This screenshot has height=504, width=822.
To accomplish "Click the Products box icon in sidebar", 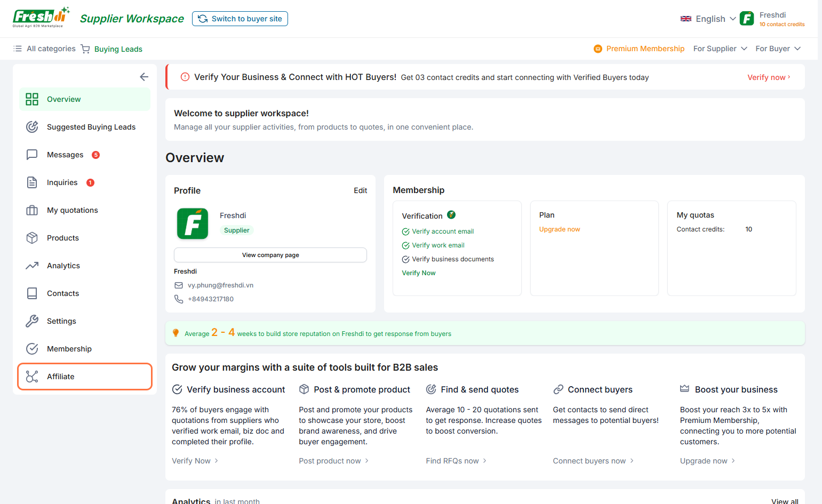I will 32,238.
